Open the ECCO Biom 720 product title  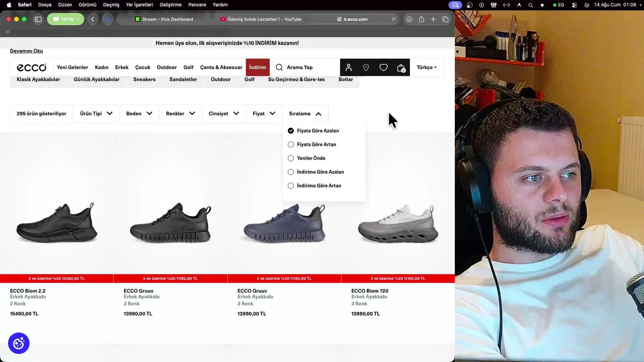[370, 291]
